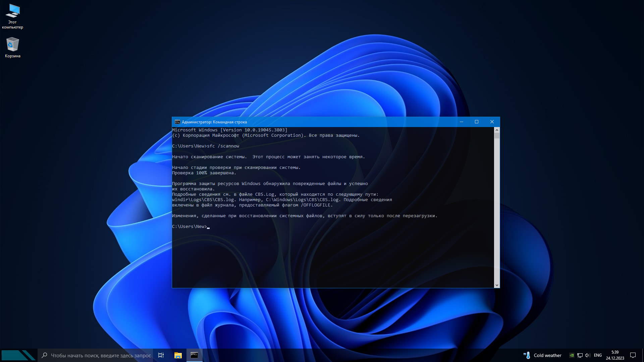The image size is (644, 362).
Task: Switch the ENG input language indicator
Action: (x=598, y=355)
